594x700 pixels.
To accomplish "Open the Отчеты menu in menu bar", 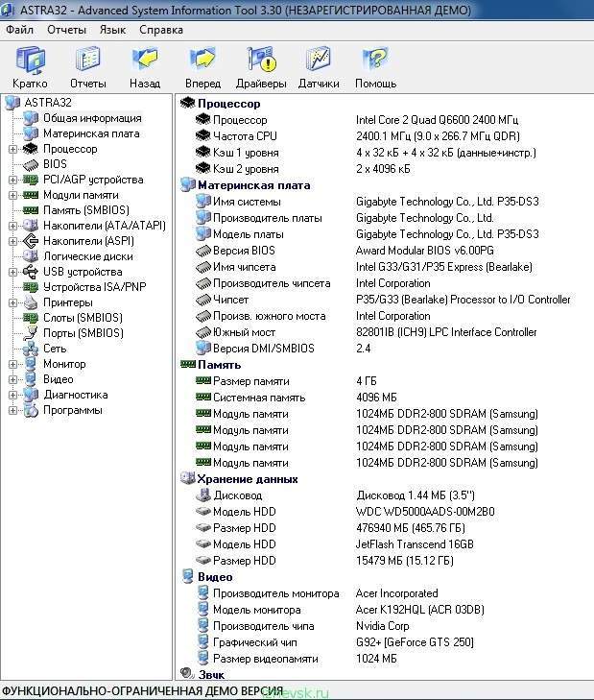I will pos(66,30).
